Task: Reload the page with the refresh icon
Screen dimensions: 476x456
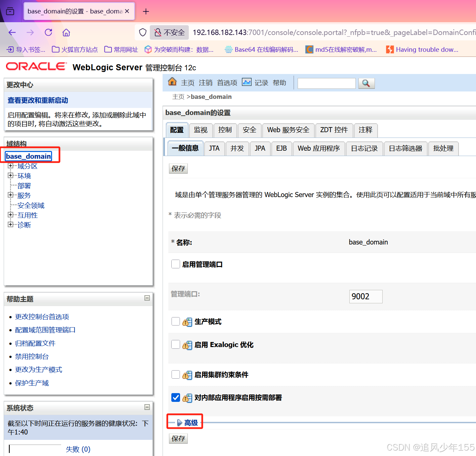Action: 48,32
